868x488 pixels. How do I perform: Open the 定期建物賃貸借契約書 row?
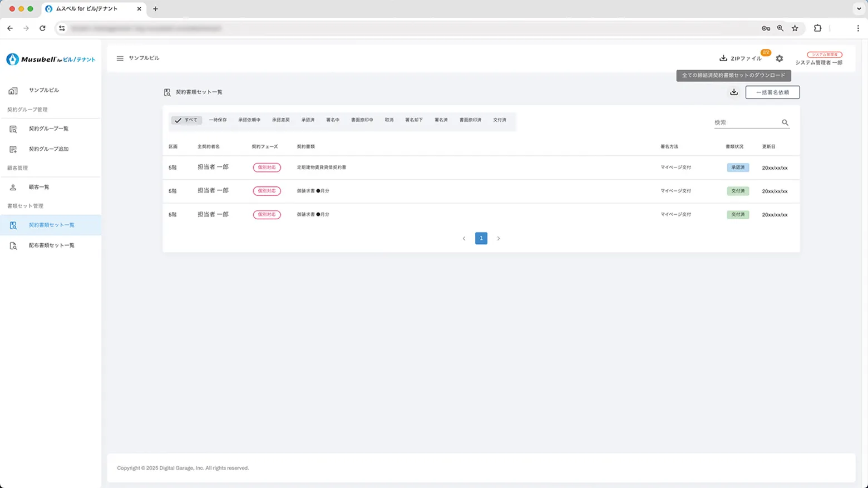(x=322, y=167)
